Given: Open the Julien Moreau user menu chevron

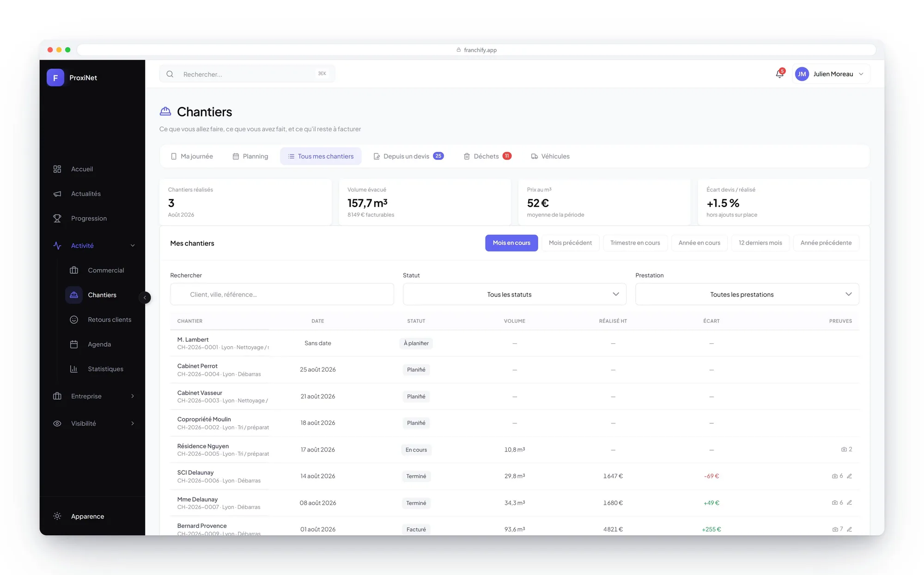Looking at the screenshot, I should (861, 74).
